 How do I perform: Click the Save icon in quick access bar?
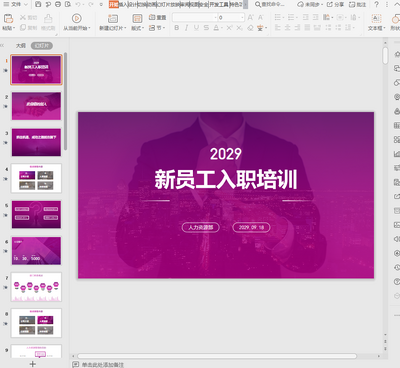(x=38, y=4)
